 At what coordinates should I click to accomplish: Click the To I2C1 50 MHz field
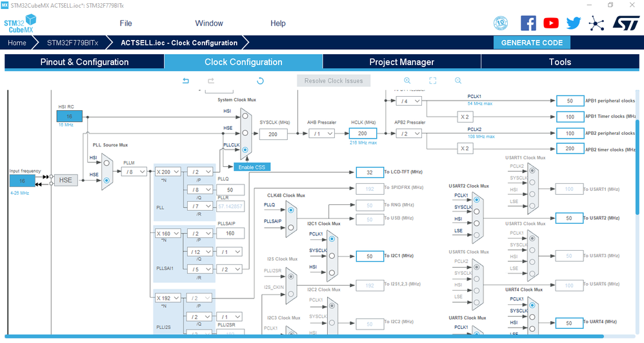tap(370, 256)
